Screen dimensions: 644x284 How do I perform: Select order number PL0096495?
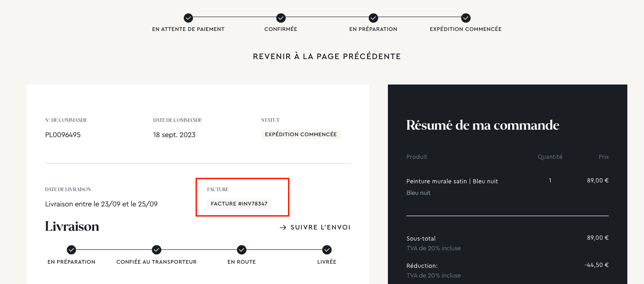tap(63, 135)
